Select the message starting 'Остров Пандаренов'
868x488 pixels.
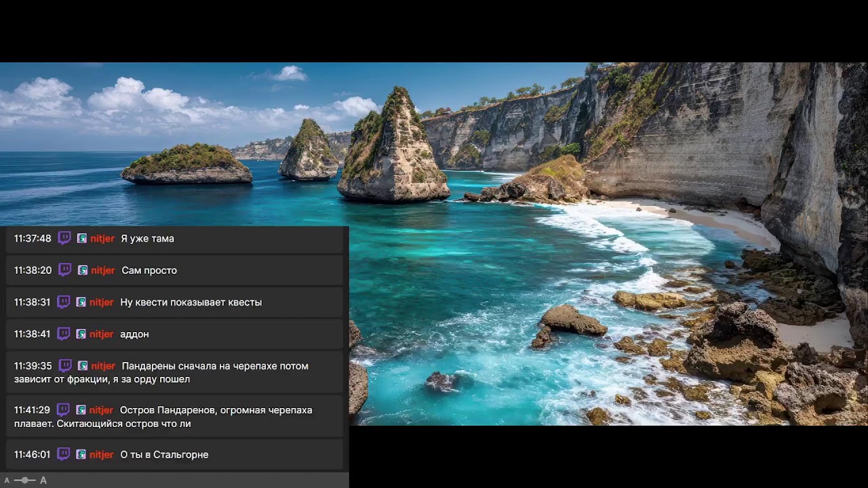(163, 417)
